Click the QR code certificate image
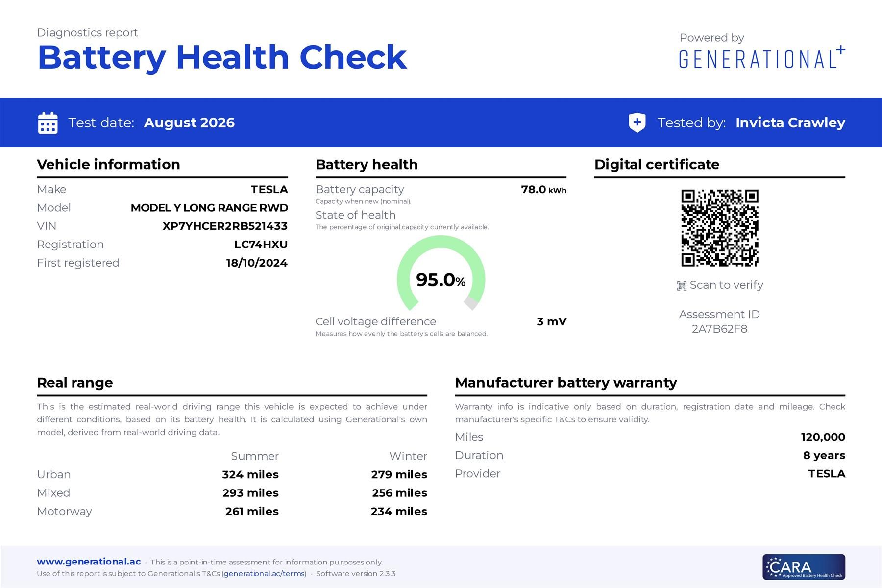The image size is (882, 588). click(720, 228)
